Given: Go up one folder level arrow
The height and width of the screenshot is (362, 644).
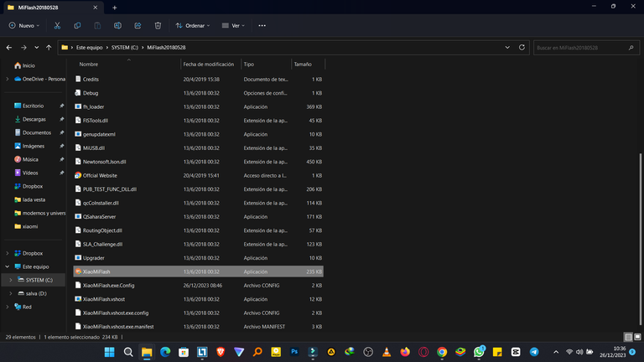Looking at the screenshot, I should coord(49,48).
